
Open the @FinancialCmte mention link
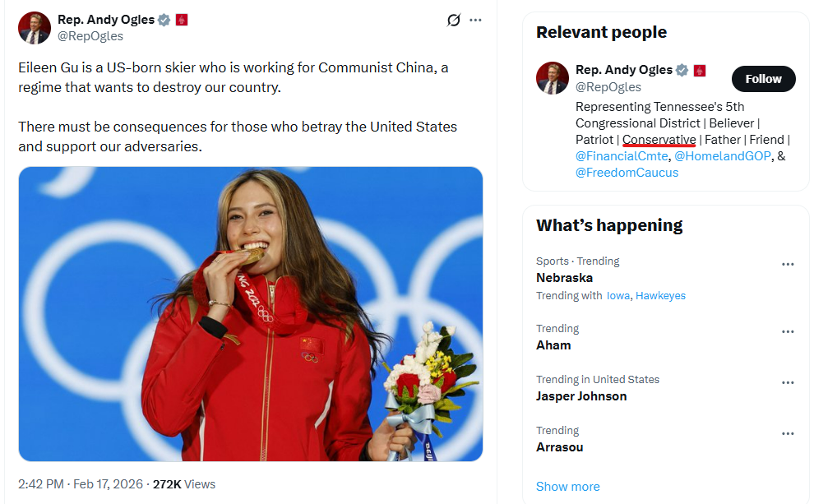[x=622, y=156]
